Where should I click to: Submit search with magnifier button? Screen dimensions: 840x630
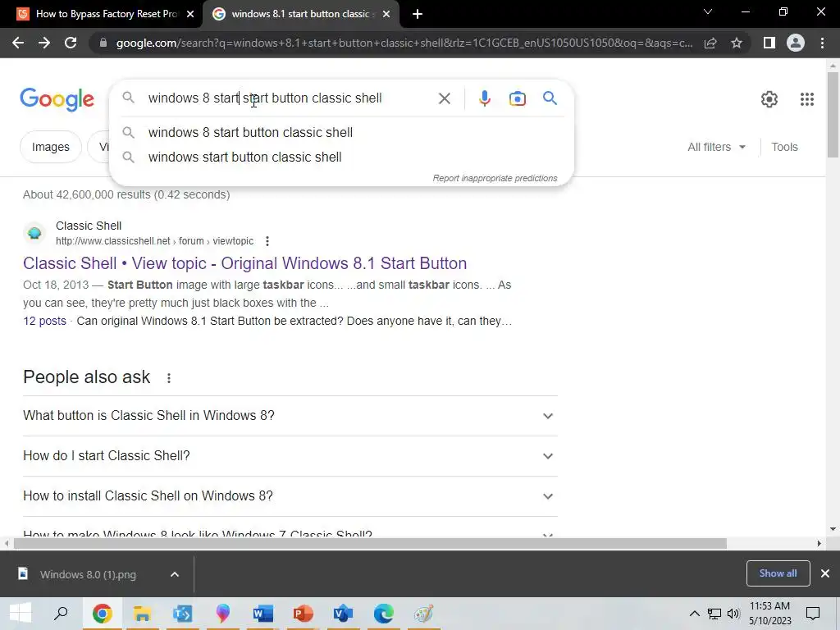(550, 98)
